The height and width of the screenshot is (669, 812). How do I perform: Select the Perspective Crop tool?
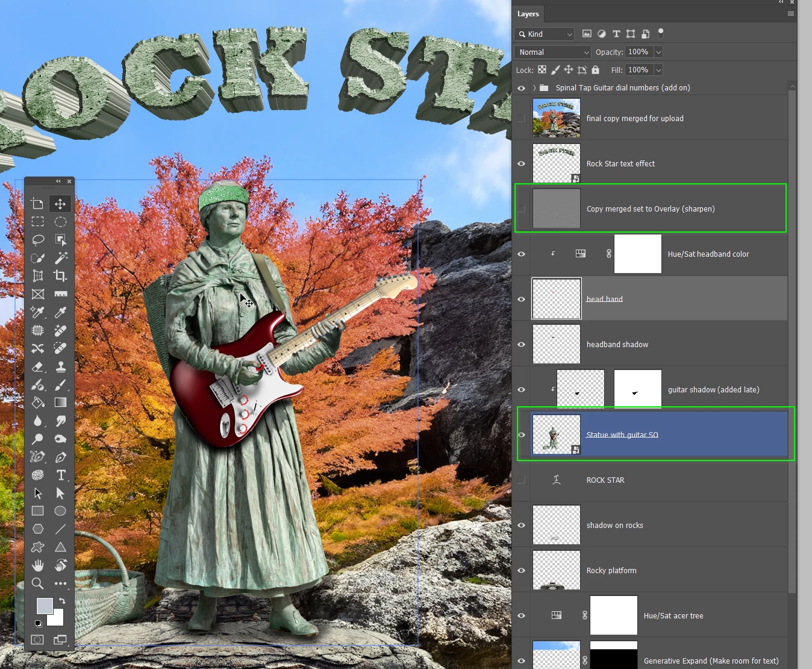click(37, 276)
